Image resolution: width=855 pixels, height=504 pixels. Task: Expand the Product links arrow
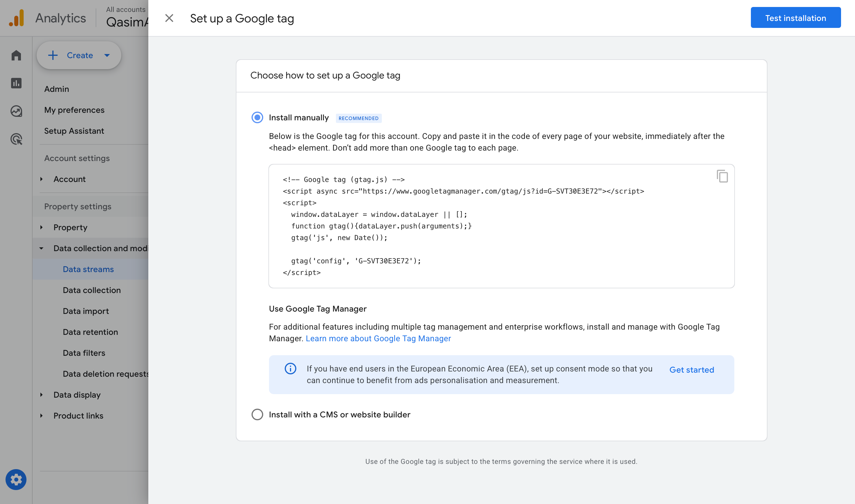pyautogui.click(x=42, y=416)
